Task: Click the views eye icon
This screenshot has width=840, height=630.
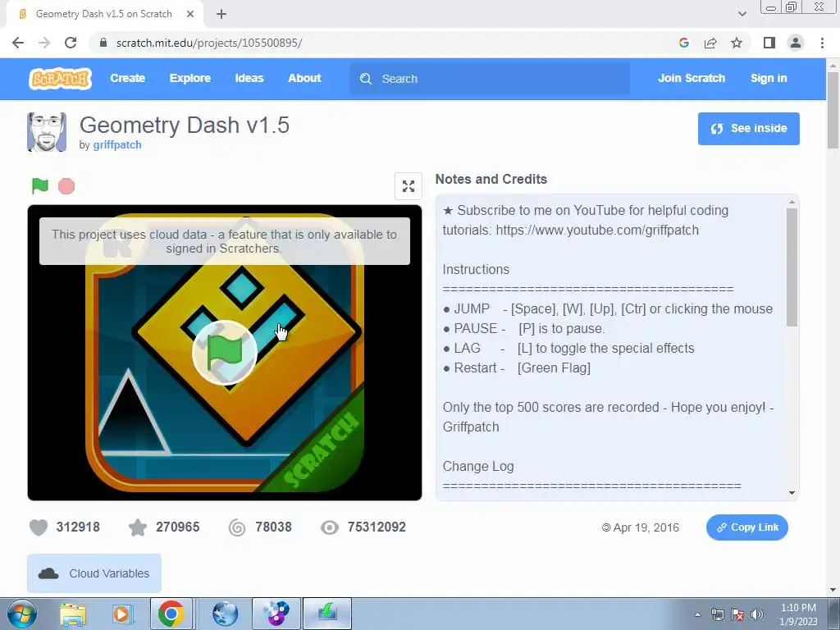Action: click(x=330, y=527)
